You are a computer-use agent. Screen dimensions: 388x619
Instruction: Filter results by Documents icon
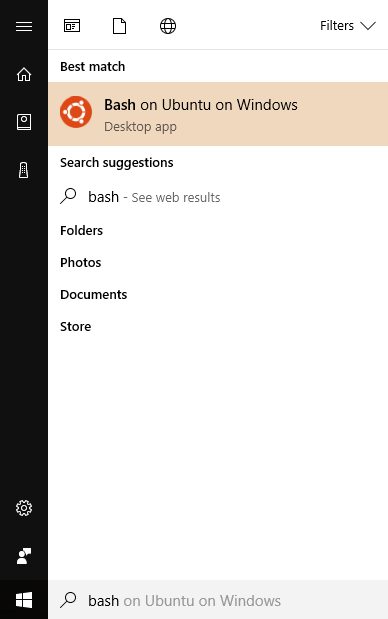[x=120, y=26]
